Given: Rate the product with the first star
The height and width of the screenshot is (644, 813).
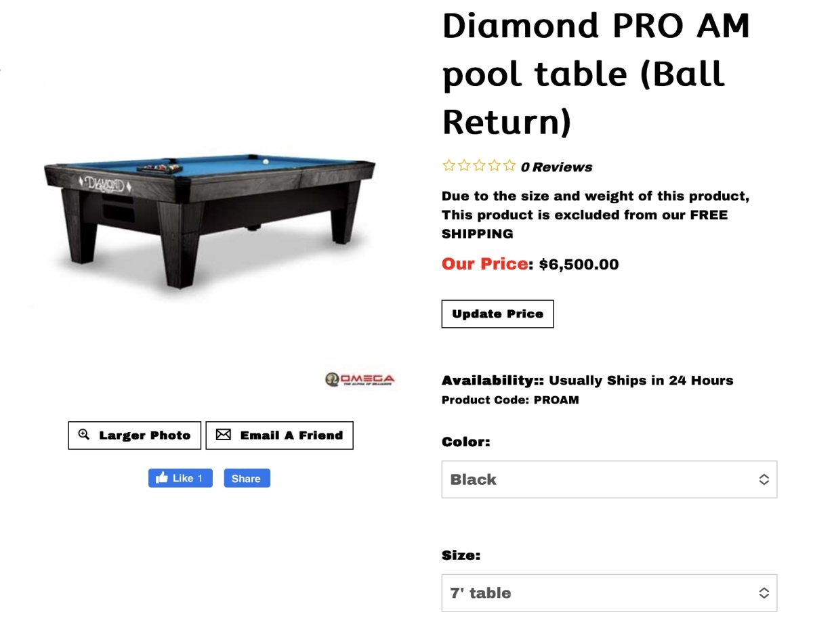Looking at the screenshot, I should (448, 165).
